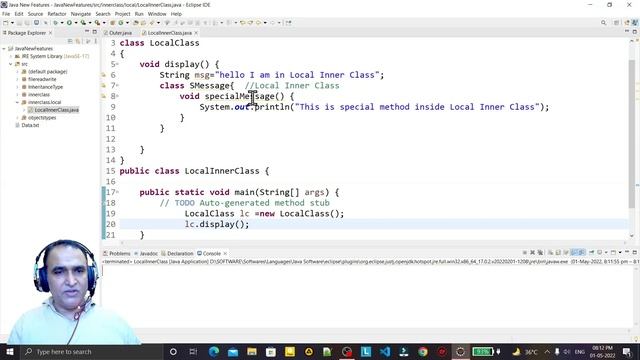Click the Windows Start button
Image resolution: width=640 pixels, height=360 pixels.
(9, 351)
